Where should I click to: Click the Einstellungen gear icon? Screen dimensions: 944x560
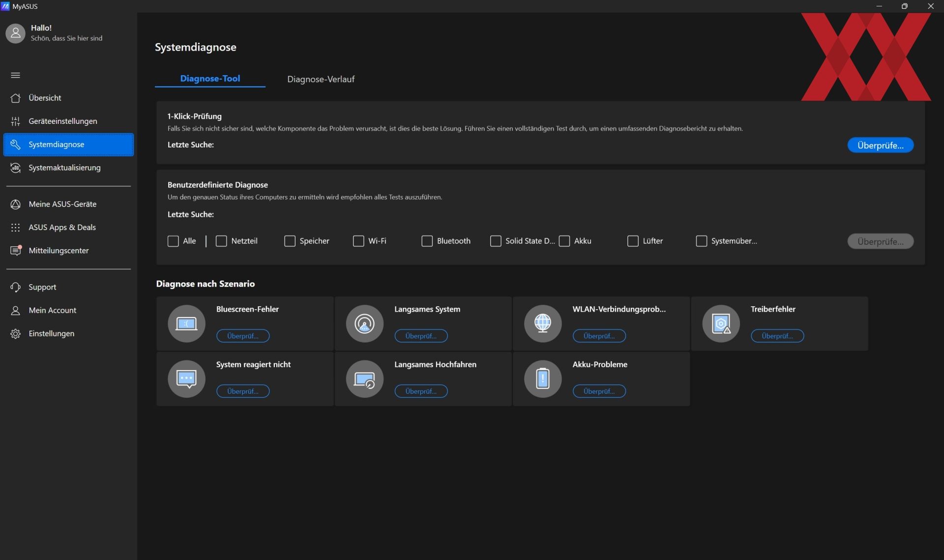15,333
